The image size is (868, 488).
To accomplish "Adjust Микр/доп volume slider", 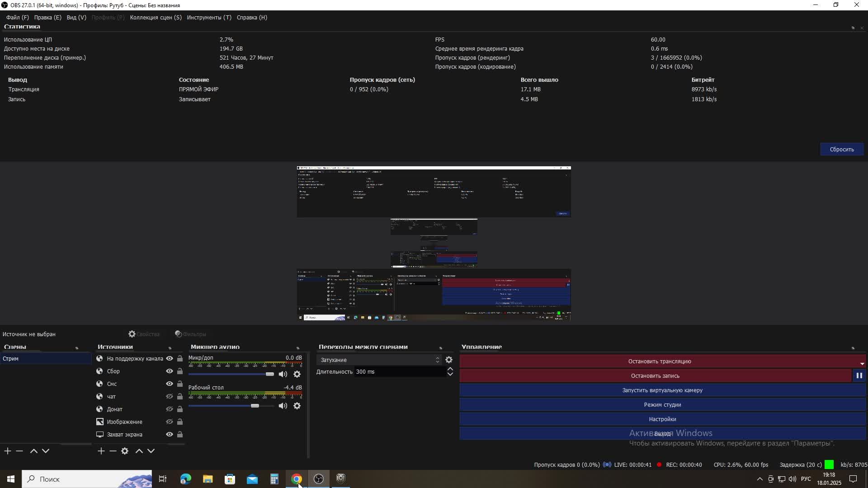I will (269, 374).
